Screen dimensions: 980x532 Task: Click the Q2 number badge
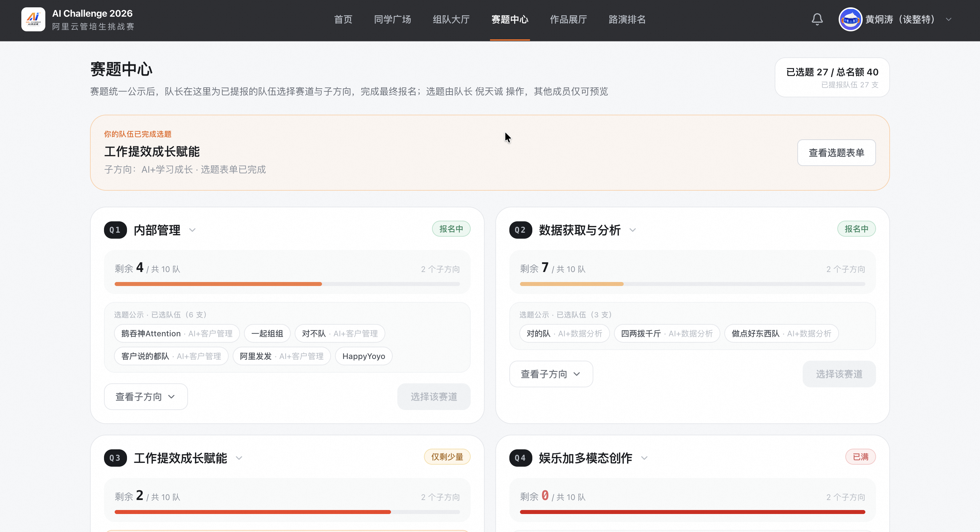coord(520,230)
